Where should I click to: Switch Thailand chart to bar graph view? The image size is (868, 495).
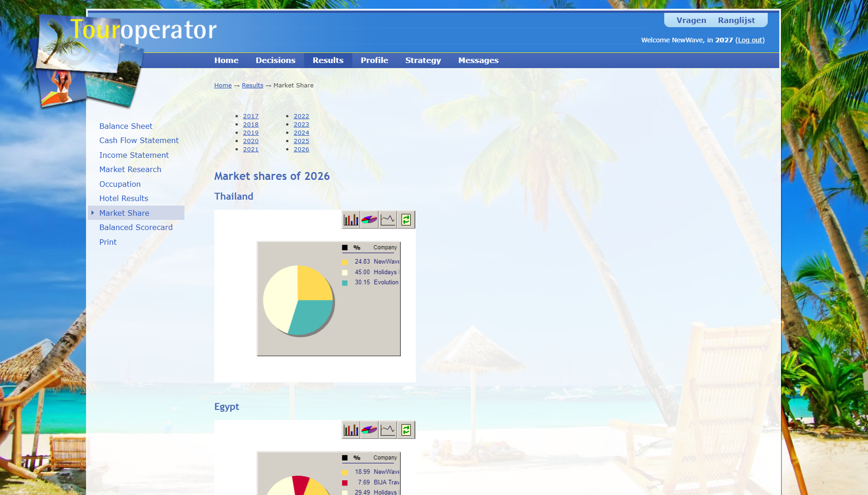point(351,219)
